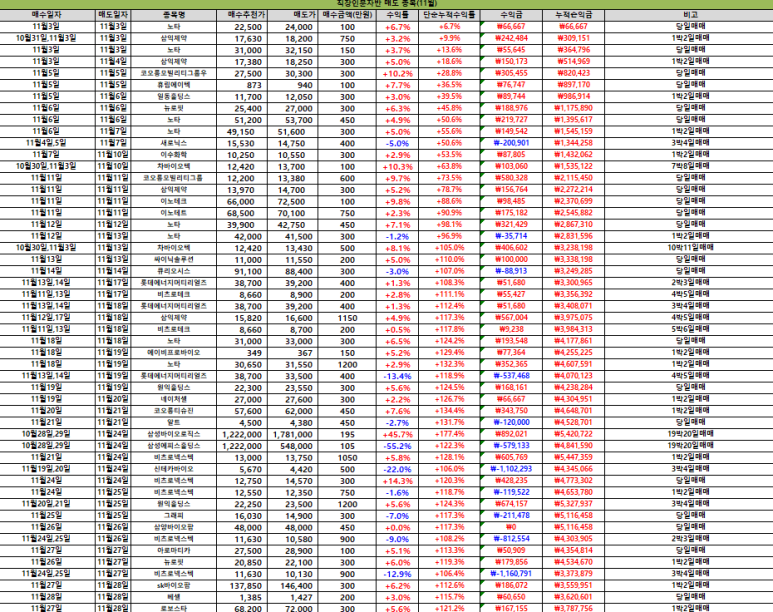Click the 종목명 column header

pyautogui.click(x=174, y=15)
